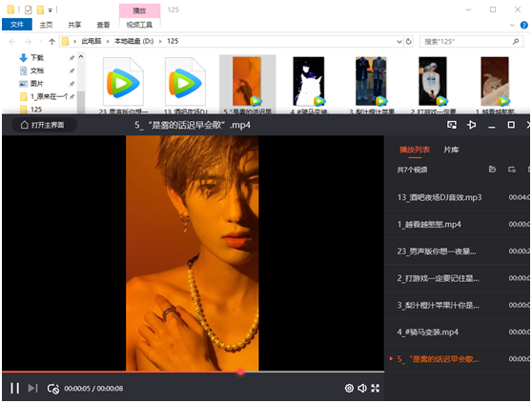
Task: Open the 共享 ribbon tab
Action: pos(74,25)
